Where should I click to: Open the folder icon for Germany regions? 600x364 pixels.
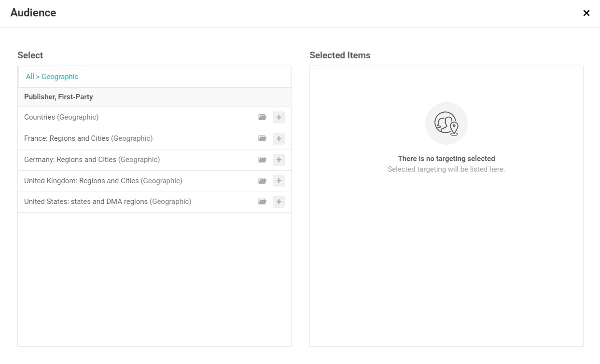tap(262, 160)
